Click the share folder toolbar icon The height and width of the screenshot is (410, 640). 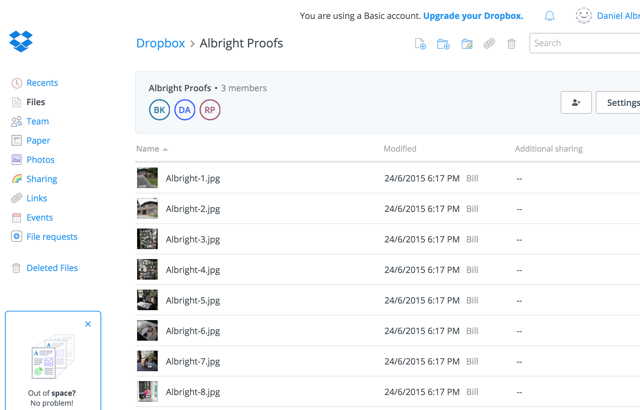tap(467, 44)
